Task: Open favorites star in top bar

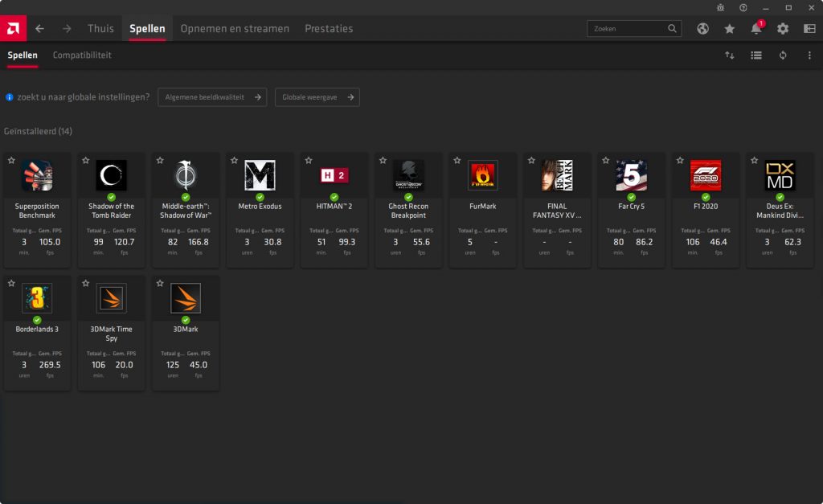Action: point(729,29)
